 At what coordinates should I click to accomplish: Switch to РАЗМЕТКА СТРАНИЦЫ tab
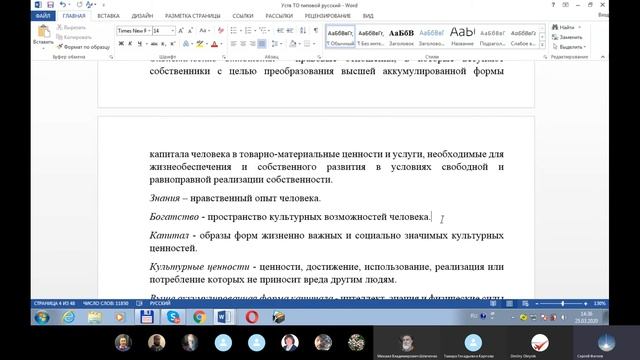192,16
